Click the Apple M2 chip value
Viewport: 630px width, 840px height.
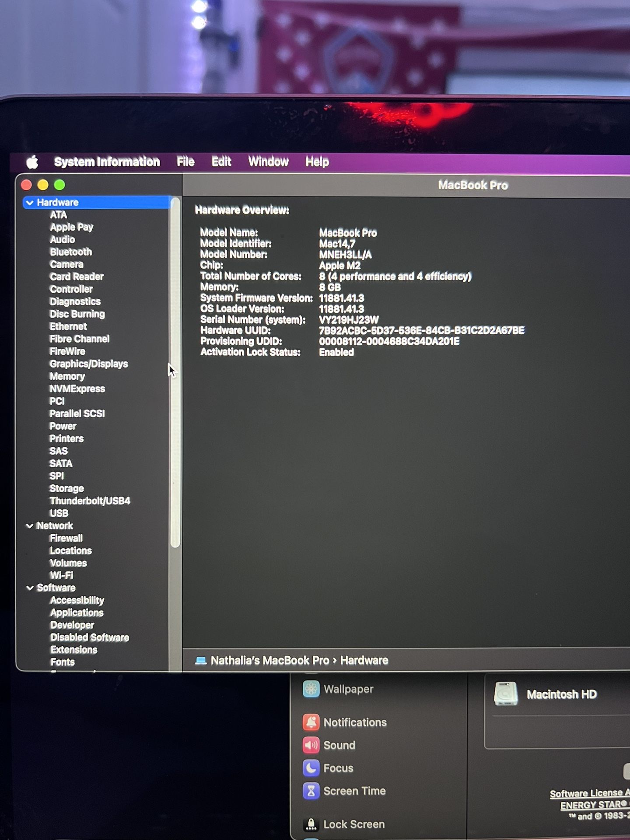click(x=339, y=266)
